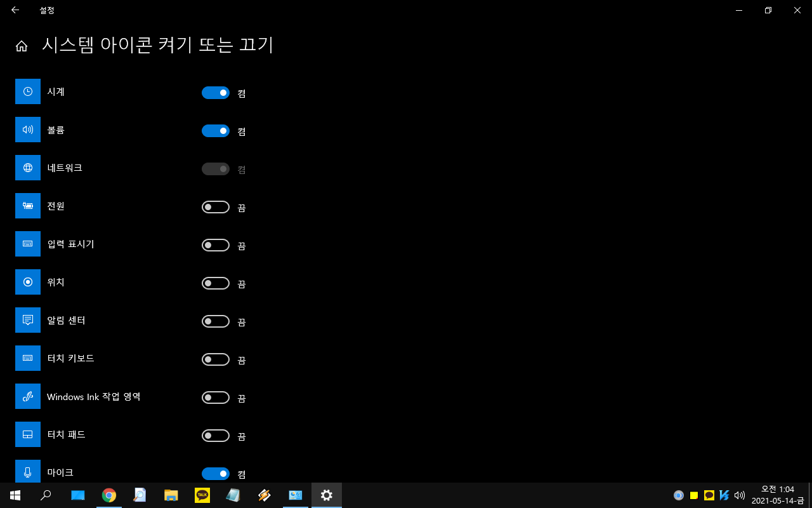Open Google Chrome from the taskbar
The image size is (812, 508).
[x=109, y=495]
